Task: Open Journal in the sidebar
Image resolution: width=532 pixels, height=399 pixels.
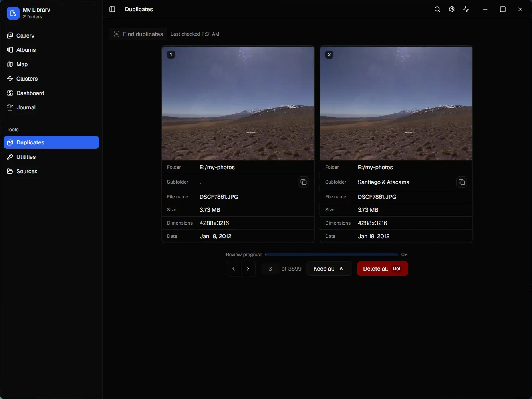Action: [x=51, y=107]
